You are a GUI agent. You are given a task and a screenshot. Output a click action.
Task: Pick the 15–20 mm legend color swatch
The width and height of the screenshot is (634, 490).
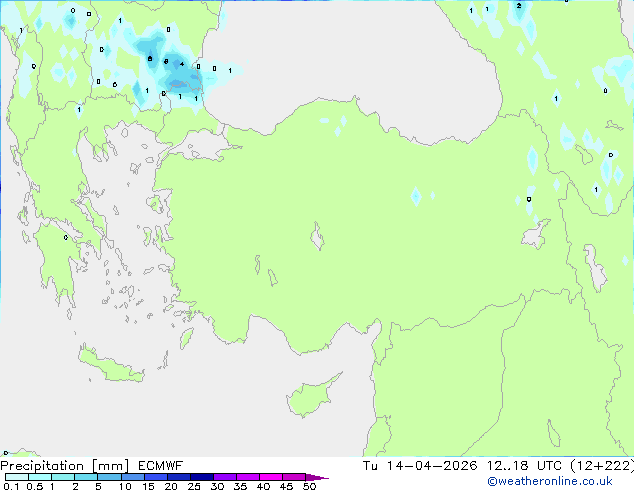[x=155, y=477]
